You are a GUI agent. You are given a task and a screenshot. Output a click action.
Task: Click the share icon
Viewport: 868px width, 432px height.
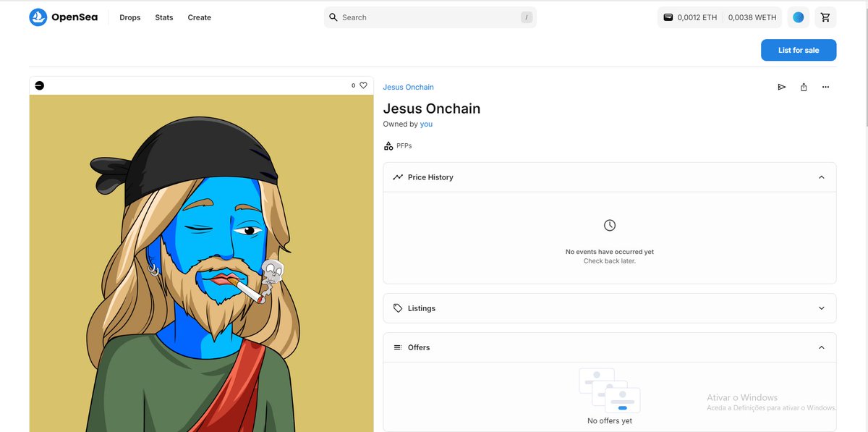[804, 87]
